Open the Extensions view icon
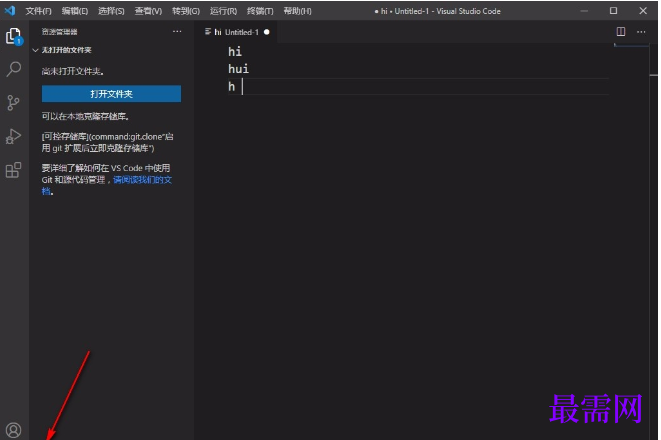This screenshot has width=661, height=440. (13, 170)
